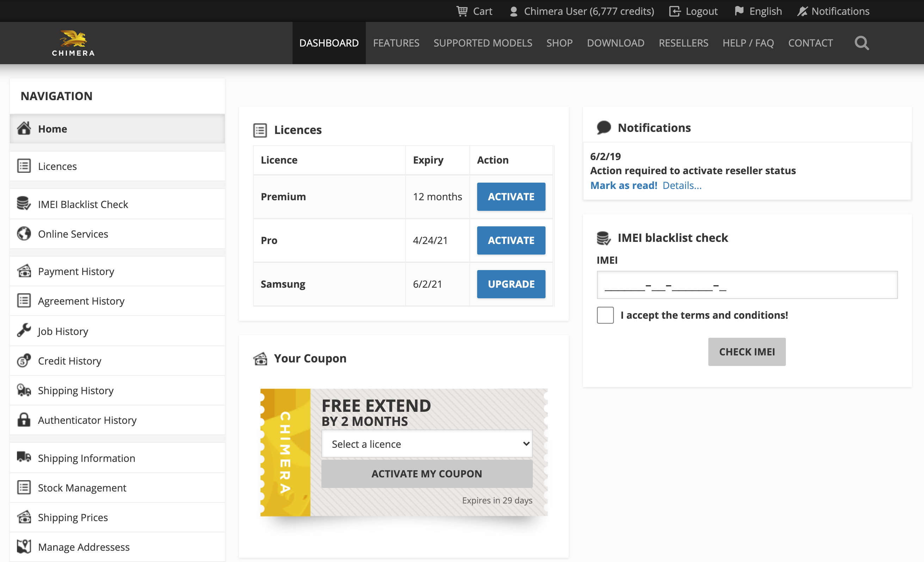Open the notification Details... link
Image resolution: width=924 pixels, height=562 pixels.
(x=682, y=185)
